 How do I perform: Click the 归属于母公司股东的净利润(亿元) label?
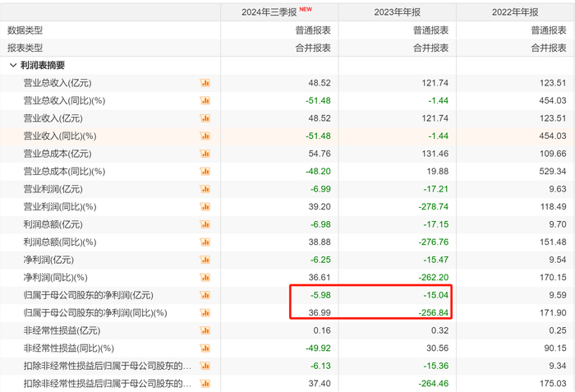point(89,295)
